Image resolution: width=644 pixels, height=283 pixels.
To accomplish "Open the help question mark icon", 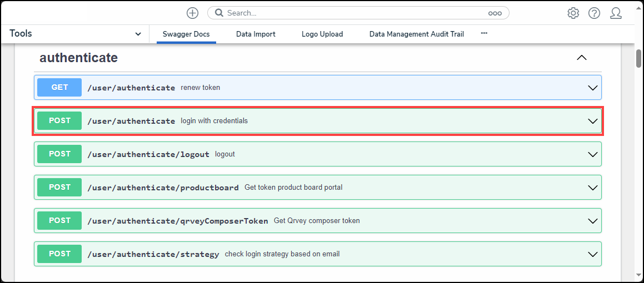I will (x=594, y=13).
